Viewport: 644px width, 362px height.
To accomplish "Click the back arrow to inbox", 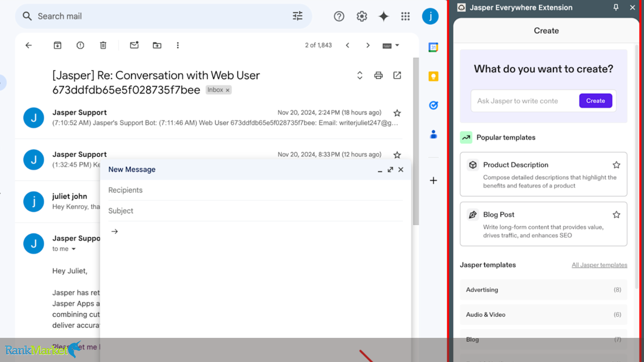I will [x=29, y=45].
